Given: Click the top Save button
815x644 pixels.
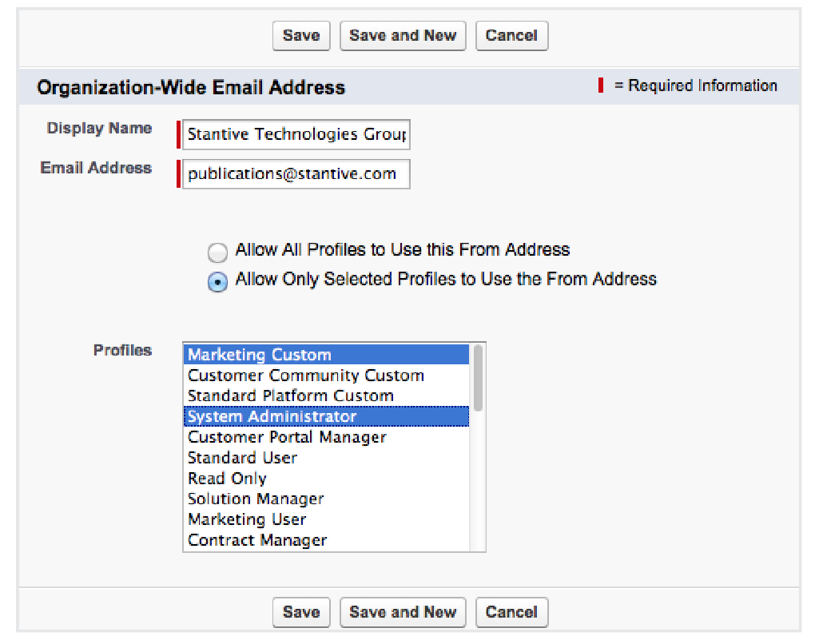Looking at the screenshot, I should point(300,36).
